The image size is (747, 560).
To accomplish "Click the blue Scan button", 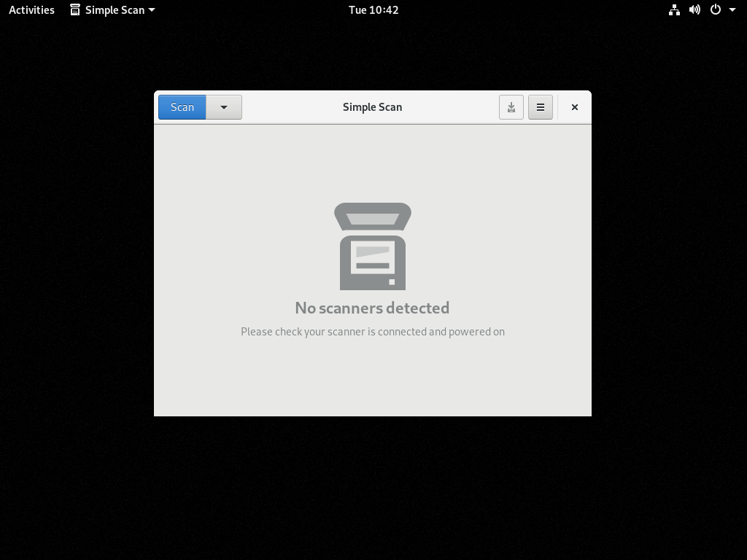I will 182,107.
